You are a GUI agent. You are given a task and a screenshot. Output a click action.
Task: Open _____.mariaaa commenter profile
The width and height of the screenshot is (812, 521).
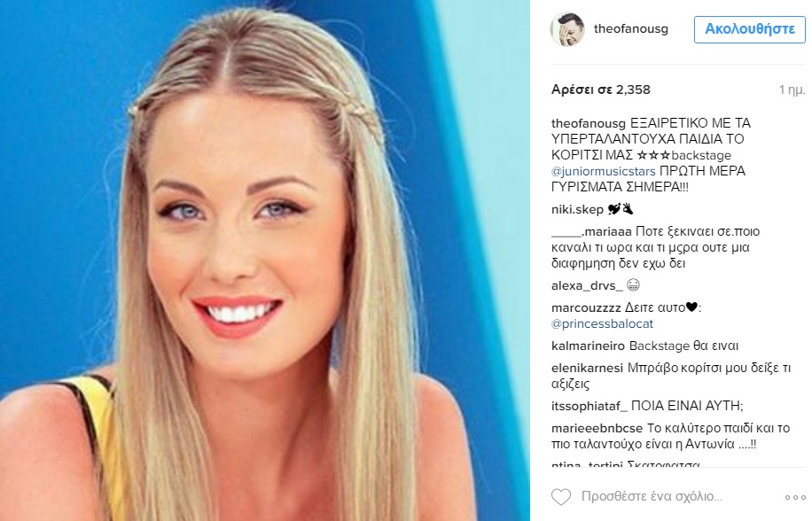[591, 231]
